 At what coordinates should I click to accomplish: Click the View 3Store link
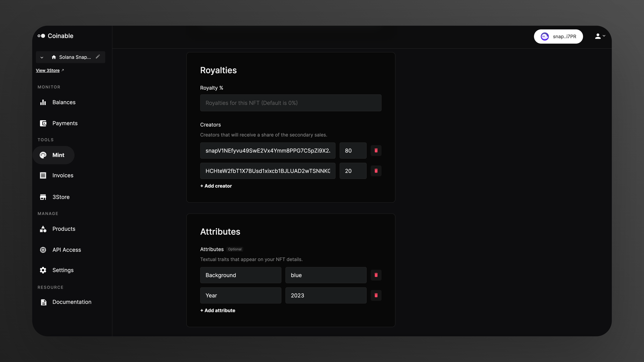[x=48, y=70]
